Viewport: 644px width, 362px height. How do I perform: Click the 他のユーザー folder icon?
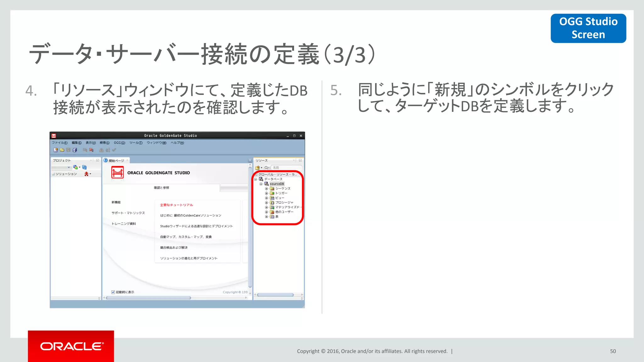tap(272, 212)
